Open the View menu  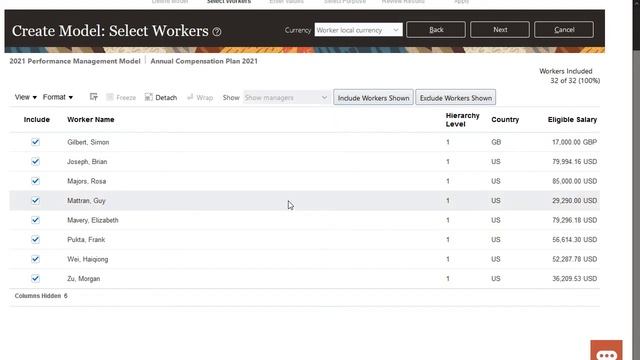tap(25, 97)
